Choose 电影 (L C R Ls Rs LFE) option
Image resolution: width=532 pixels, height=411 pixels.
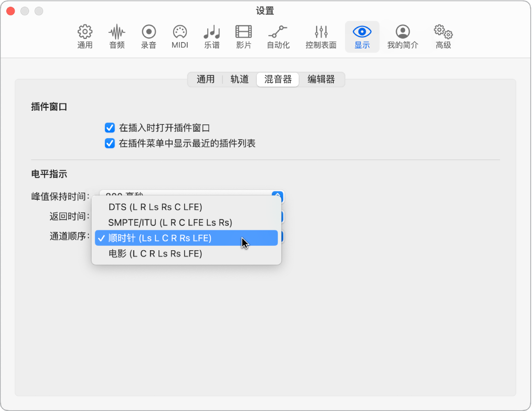click(x=186, y=253)
